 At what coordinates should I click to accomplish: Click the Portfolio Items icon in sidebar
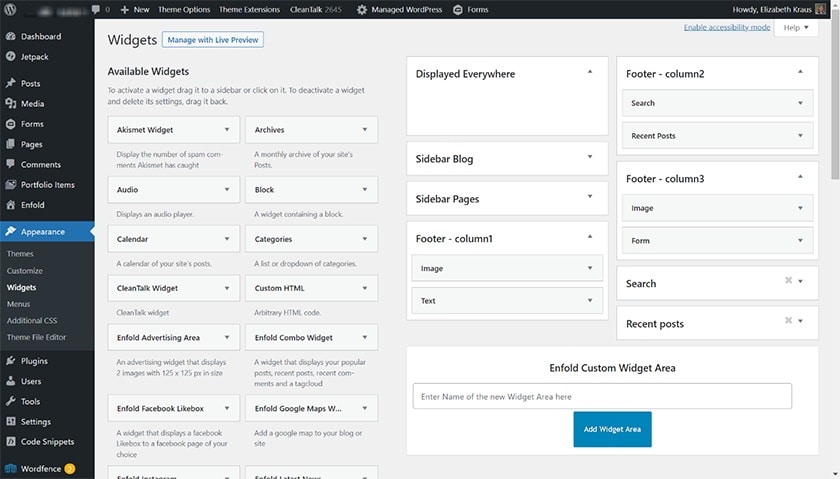click(x=11, y=184)
